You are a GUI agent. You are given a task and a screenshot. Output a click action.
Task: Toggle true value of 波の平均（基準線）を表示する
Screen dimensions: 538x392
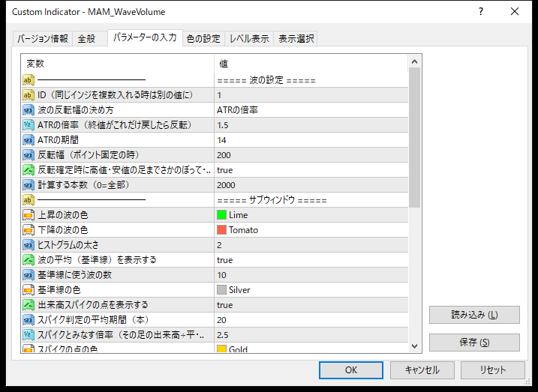[x=311, y=260]
